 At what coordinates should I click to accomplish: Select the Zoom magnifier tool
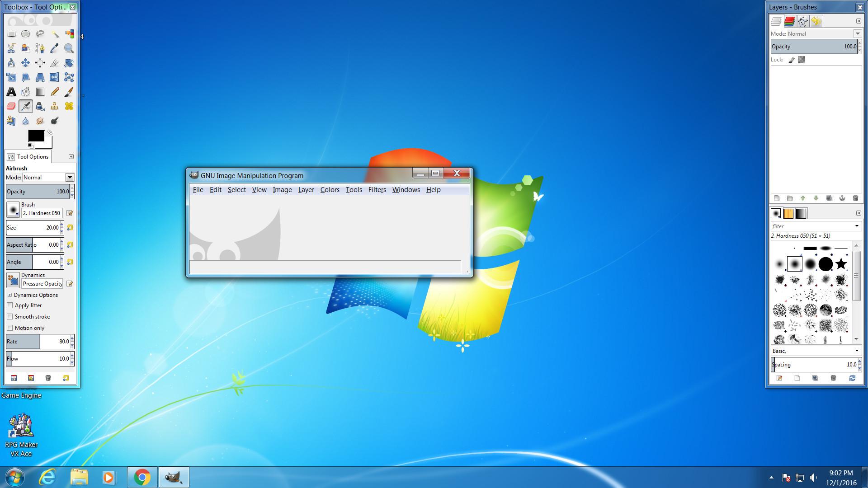(69, 48)
